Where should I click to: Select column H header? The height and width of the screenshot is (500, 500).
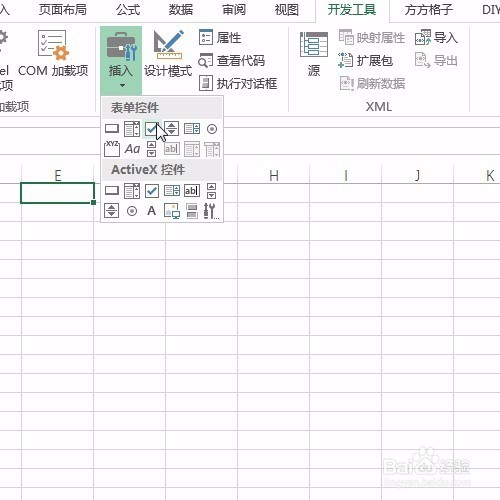[x=274, y=175]
